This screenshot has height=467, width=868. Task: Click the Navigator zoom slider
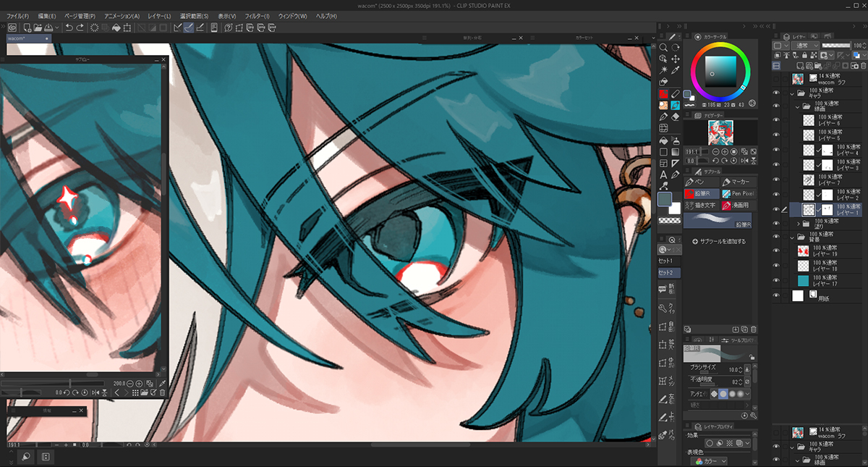point(696,152)
